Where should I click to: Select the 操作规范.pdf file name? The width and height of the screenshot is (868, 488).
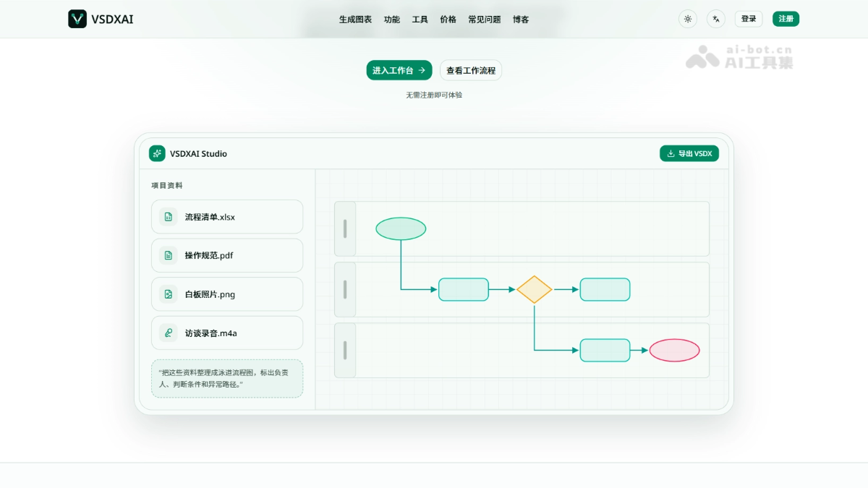209,255
